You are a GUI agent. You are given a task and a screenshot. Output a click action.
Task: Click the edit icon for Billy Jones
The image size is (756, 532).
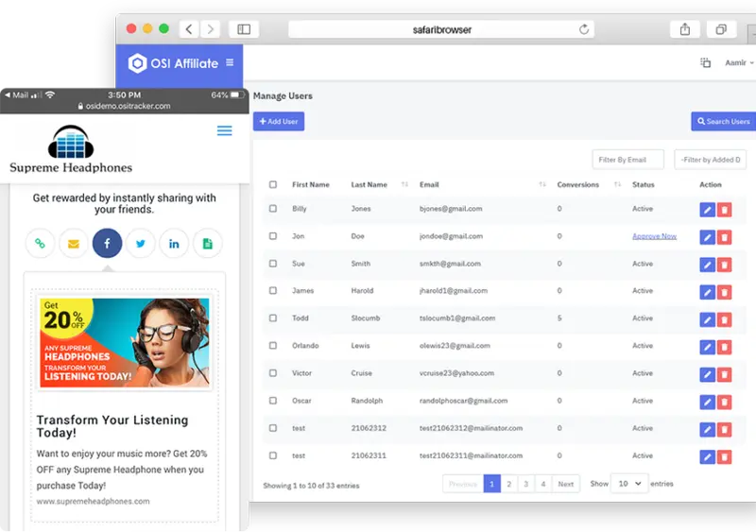click(x=707, y=210)
